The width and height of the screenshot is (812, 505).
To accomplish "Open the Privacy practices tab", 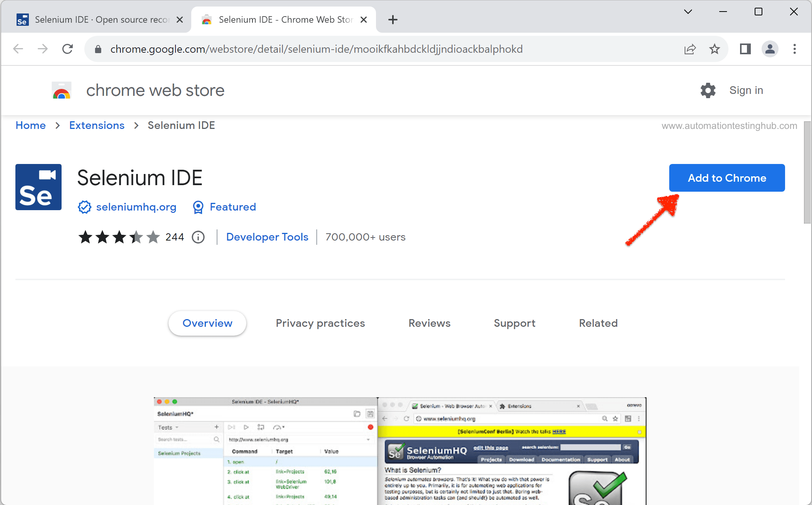I will [x=320, y=323].
